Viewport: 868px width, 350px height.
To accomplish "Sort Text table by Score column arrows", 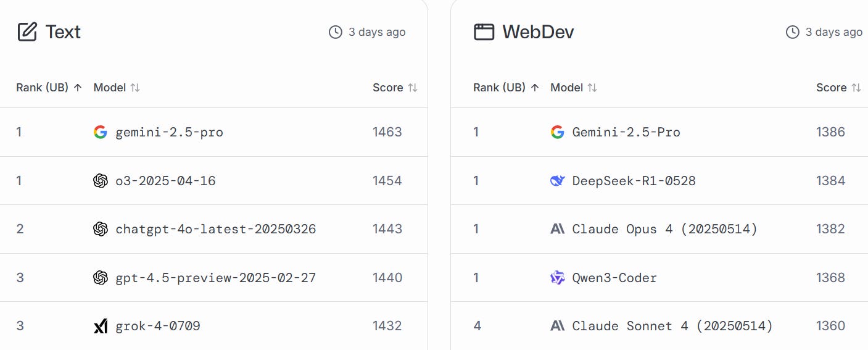I will [x=413, y=88].
